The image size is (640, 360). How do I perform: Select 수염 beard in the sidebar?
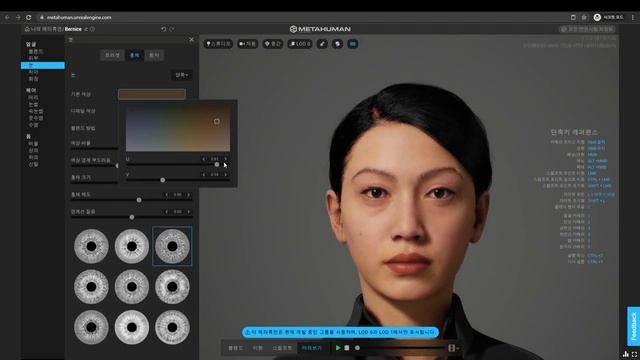33,124
